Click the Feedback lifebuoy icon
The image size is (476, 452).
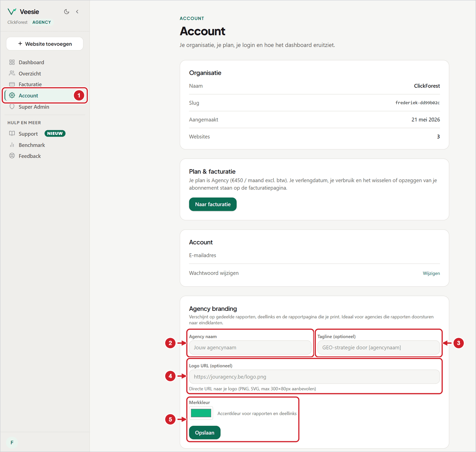[12, 156]
